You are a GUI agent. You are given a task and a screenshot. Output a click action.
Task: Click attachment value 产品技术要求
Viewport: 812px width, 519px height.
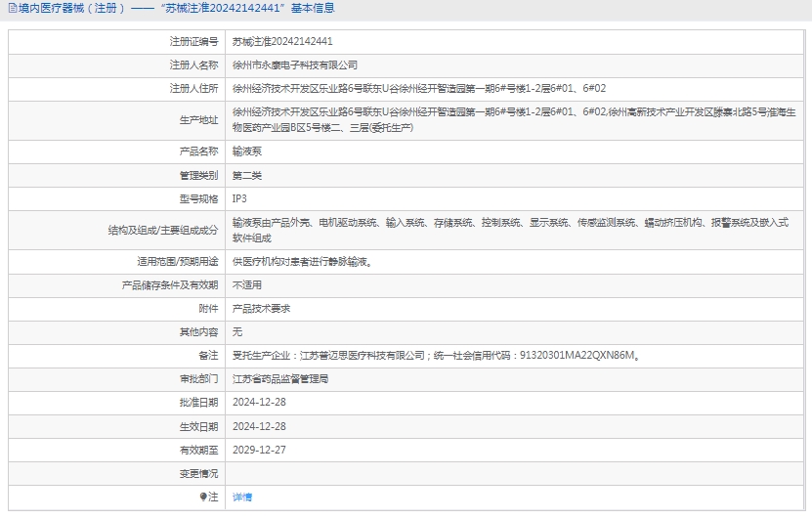click(x=261, y=308)
